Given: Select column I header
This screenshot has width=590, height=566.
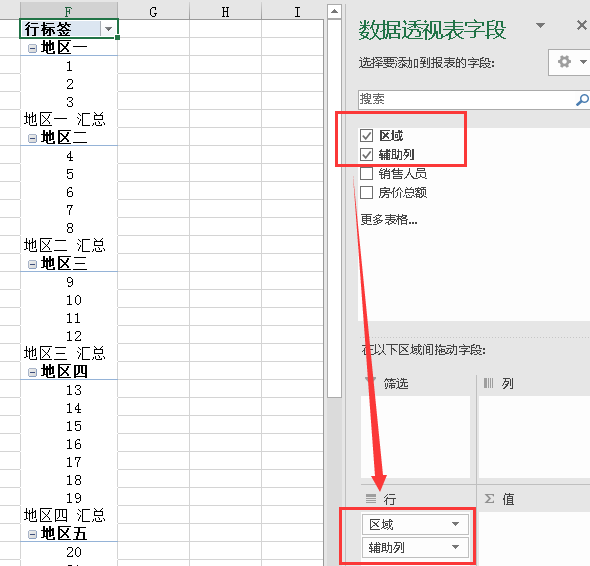Looking at the screenshot, I should click(292, 12).
